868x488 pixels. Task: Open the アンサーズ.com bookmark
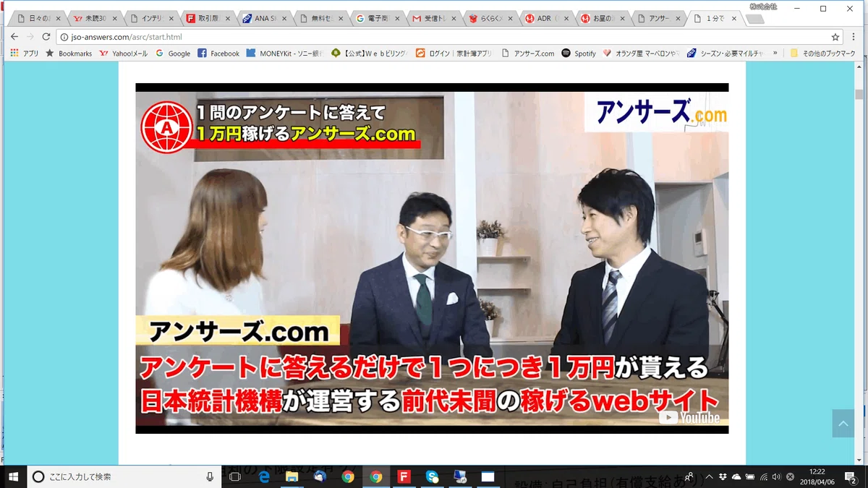tap(527, 53)
